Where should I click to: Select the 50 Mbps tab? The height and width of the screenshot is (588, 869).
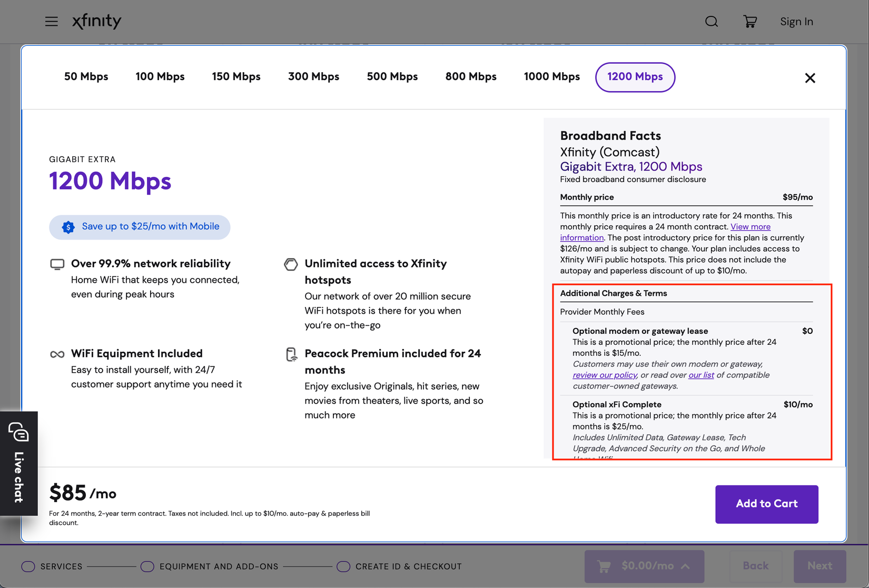pyautogui.click(x=86, y=77)
